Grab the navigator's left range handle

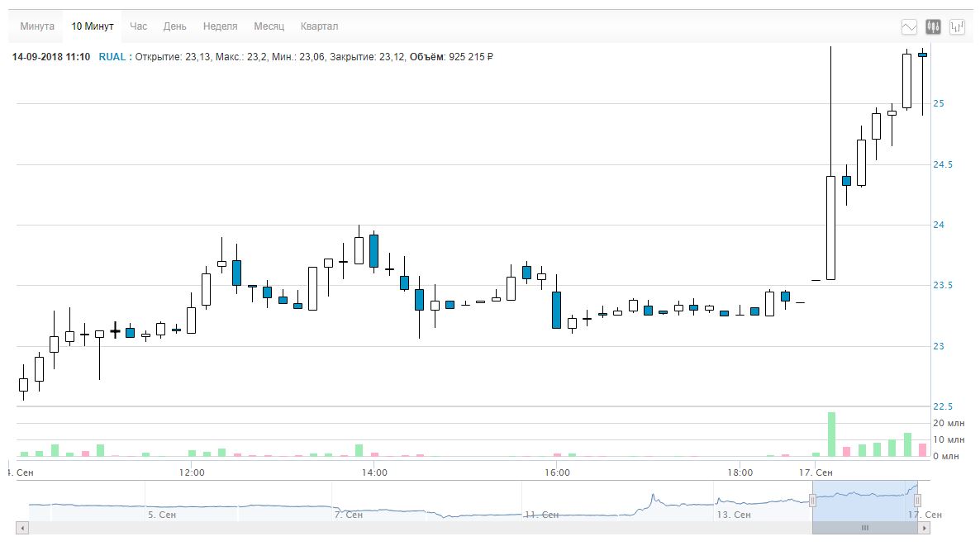tap(812, 501)
